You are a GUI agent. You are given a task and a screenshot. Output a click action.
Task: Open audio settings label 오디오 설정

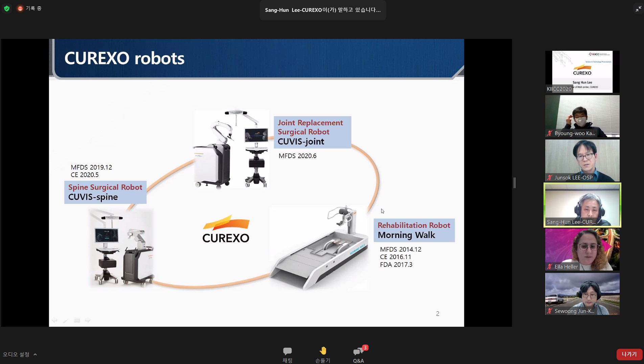(16, 355)
